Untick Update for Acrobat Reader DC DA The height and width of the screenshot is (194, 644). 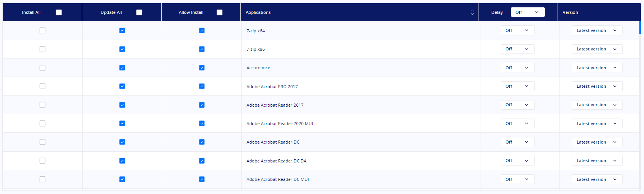[122, 161]
